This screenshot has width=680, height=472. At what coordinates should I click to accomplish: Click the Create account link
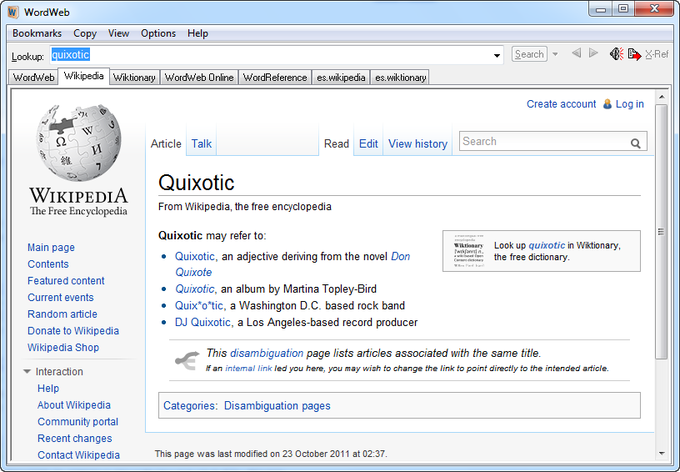[x=561, y=104]
